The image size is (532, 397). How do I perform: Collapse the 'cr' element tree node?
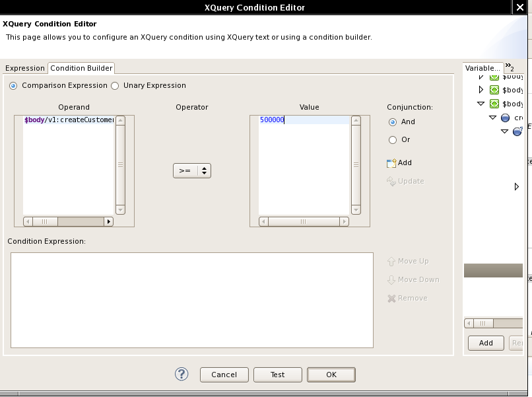[492, 118]
